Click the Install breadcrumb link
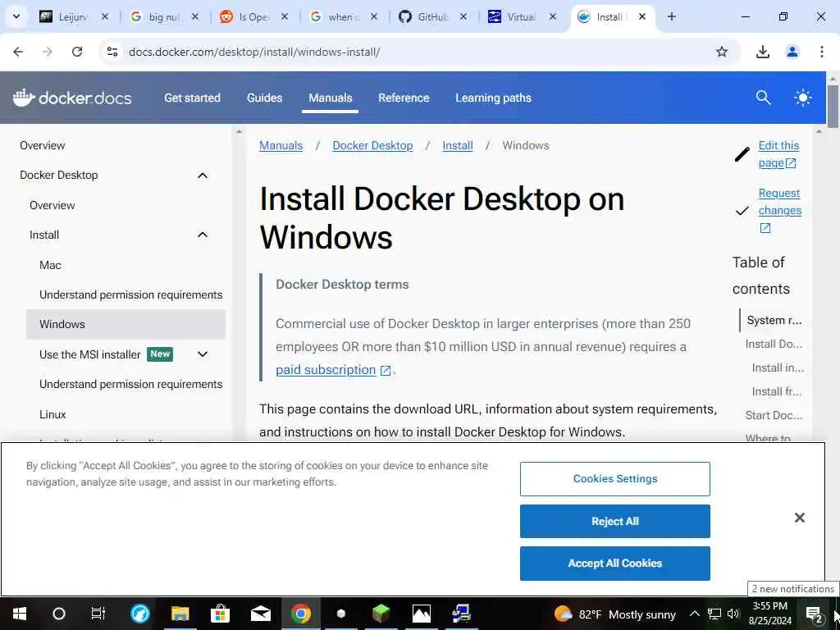 458,146
